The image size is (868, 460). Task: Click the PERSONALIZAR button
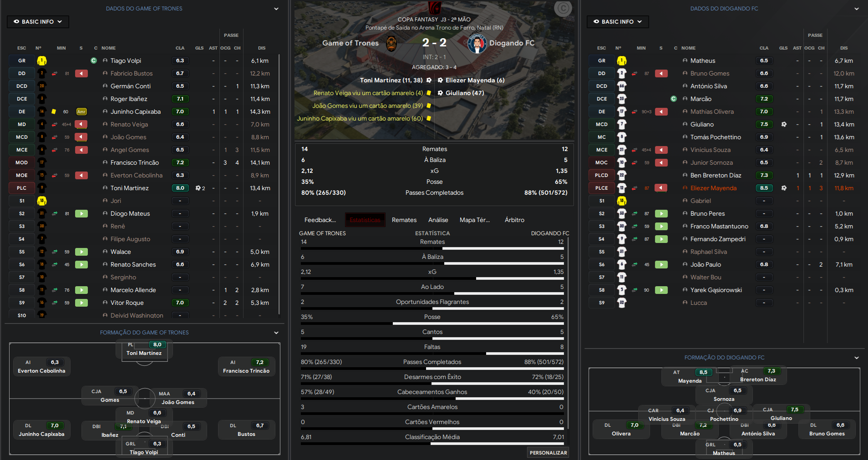[548, 453]
